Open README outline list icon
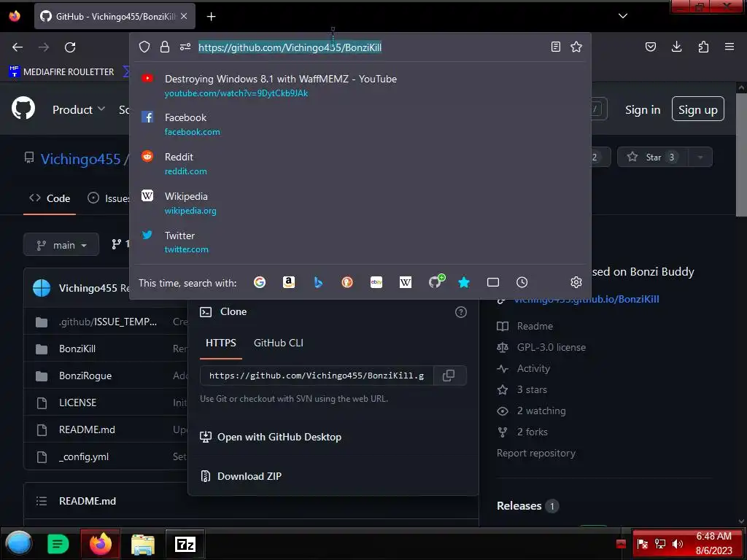The image size is (747, 560). (x=42, y=501)
